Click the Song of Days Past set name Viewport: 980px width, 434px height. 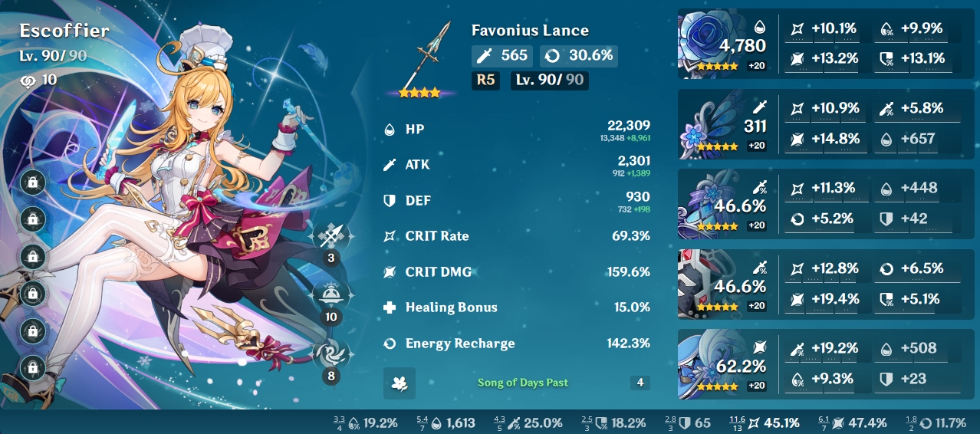pyautogui.click(x=523, y=383)
